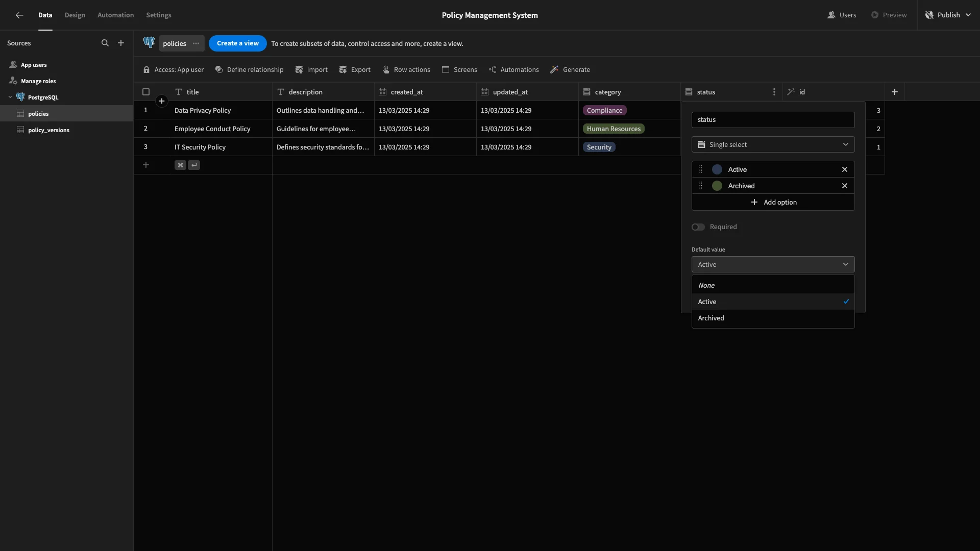The height and width of the screenshot is (551, 980).
Task: Click the Preview button
Action: coord(889,15)
